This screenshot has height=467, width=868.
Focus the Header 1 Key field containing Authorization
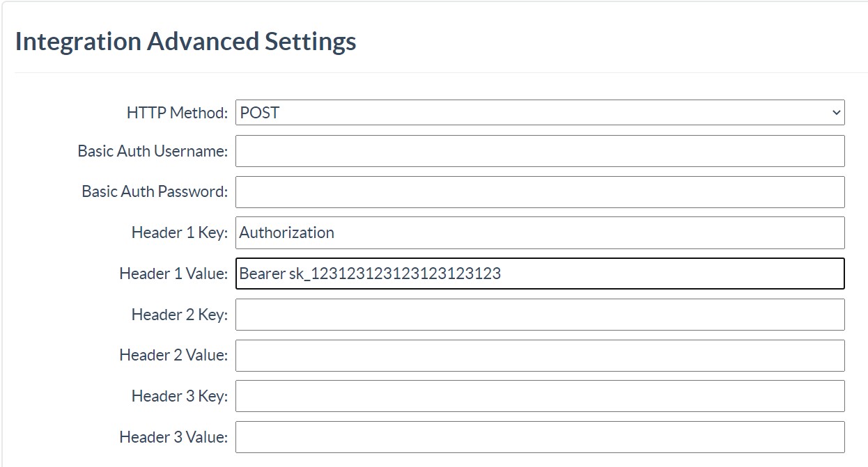coord(540,232)
